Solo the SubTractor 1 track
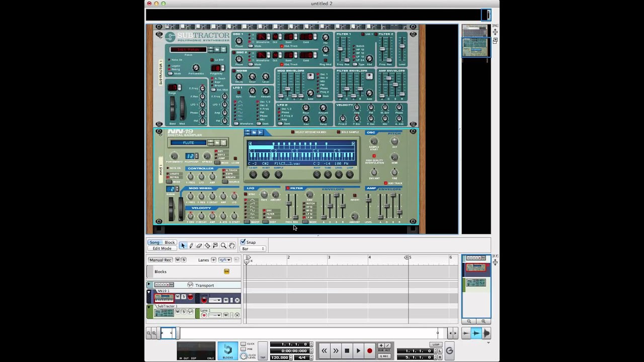The width and height of the screenshot is (644, 362). tap(184, 312)
